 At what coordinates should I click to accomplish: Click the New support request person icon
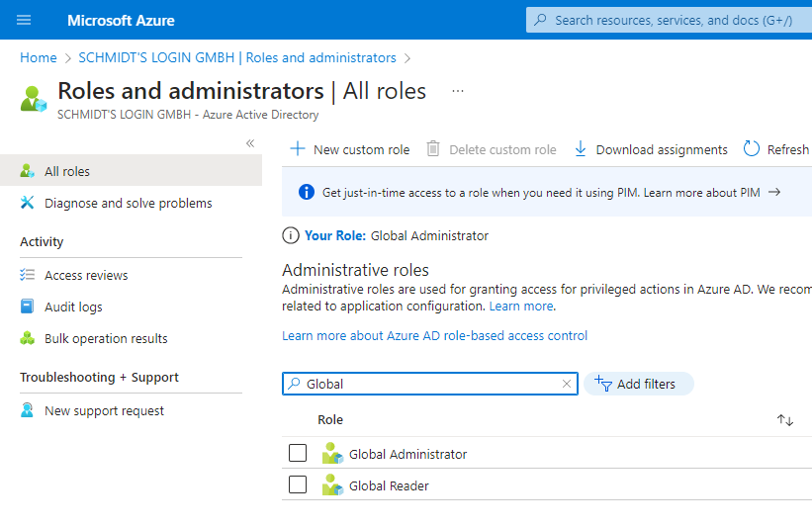tap(27, 410)
